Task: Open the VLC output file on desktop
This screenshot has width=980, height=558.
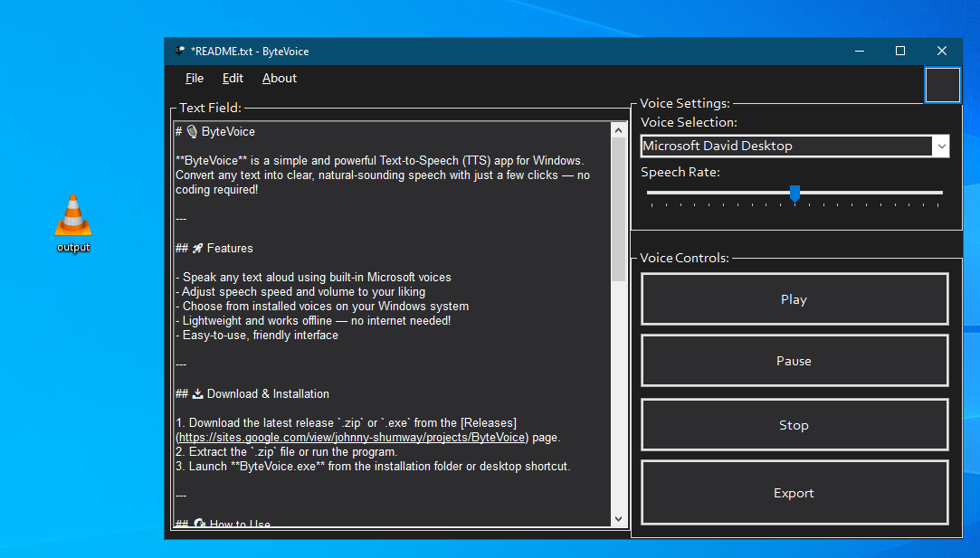Action: [x=73, y=222]
